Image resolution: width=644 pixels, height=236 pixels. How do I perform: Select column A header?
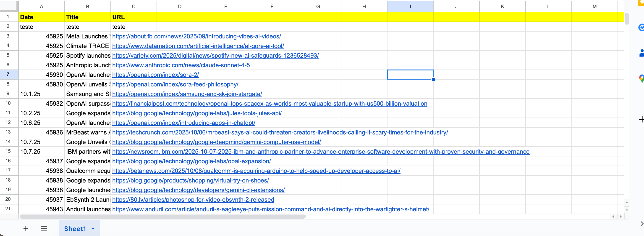click(42, 6)
